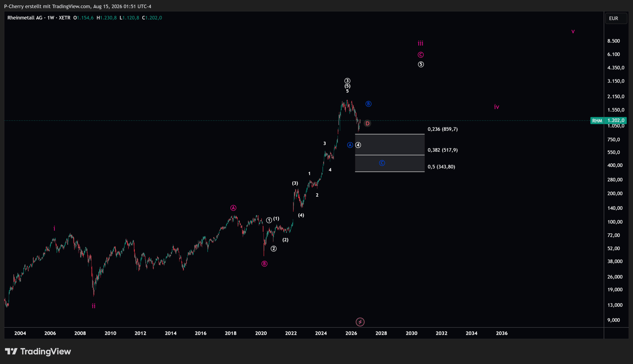Click 6.100 on the price axis
Screen dimensions: 633x364
[614, 54]
